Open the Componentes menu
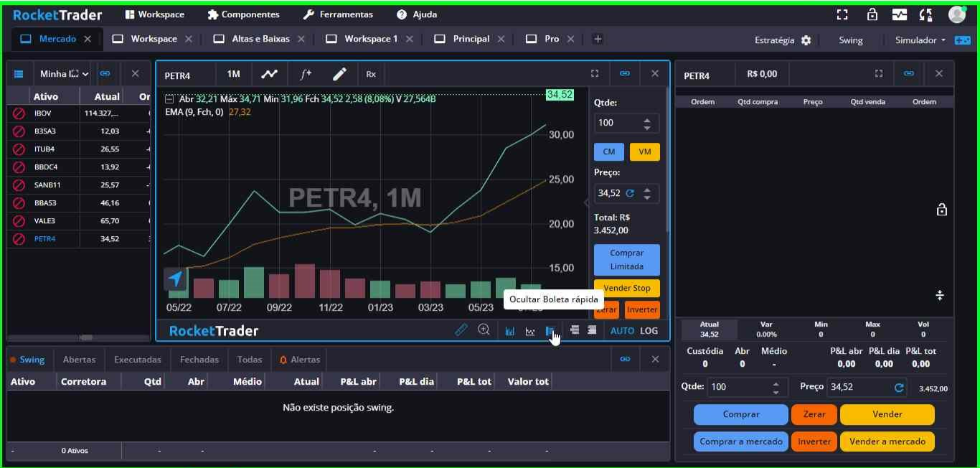Screen dimensions: 980x468 (243, 14)
